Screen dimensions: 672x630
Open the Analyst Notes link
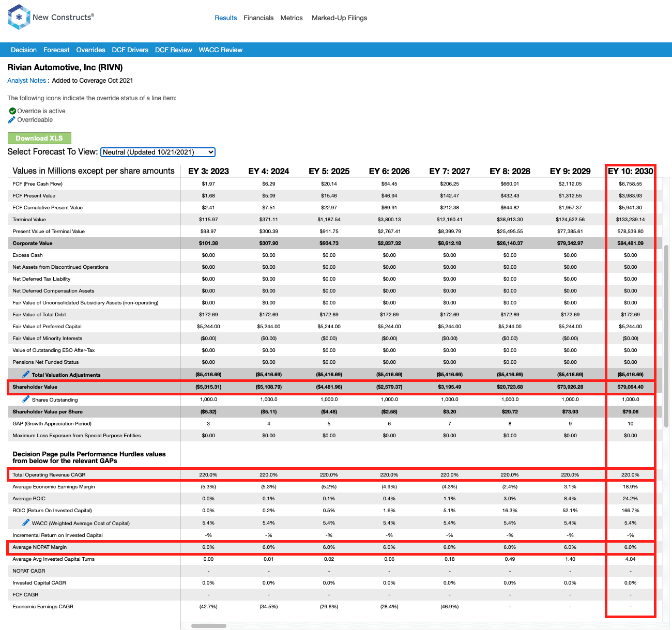tap(27, 81)
